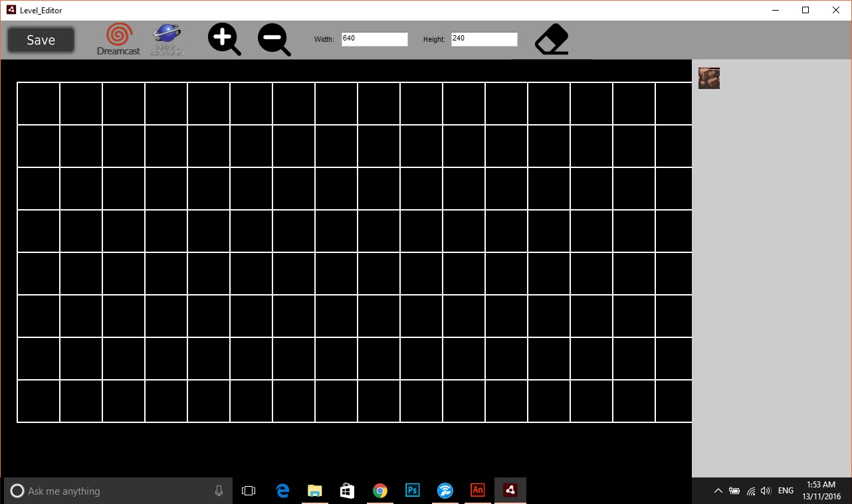Click the Cortana microphone icon

(219, 491)
